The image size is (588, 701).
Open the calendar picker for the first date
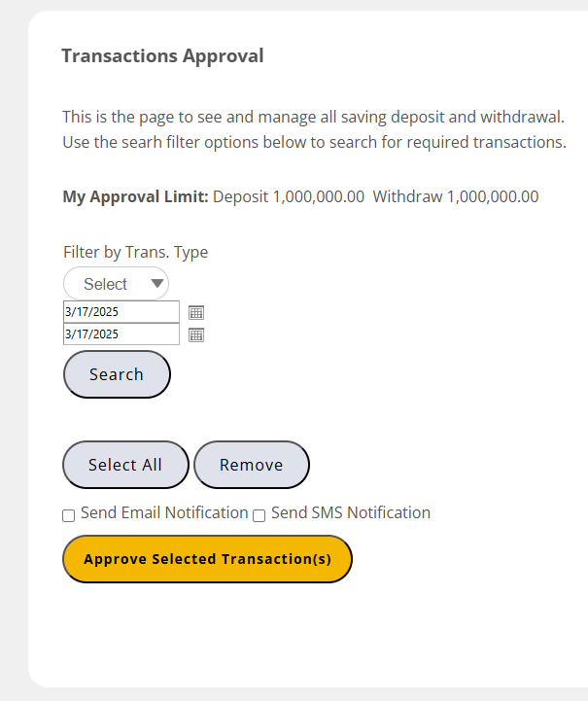point(195,312)
